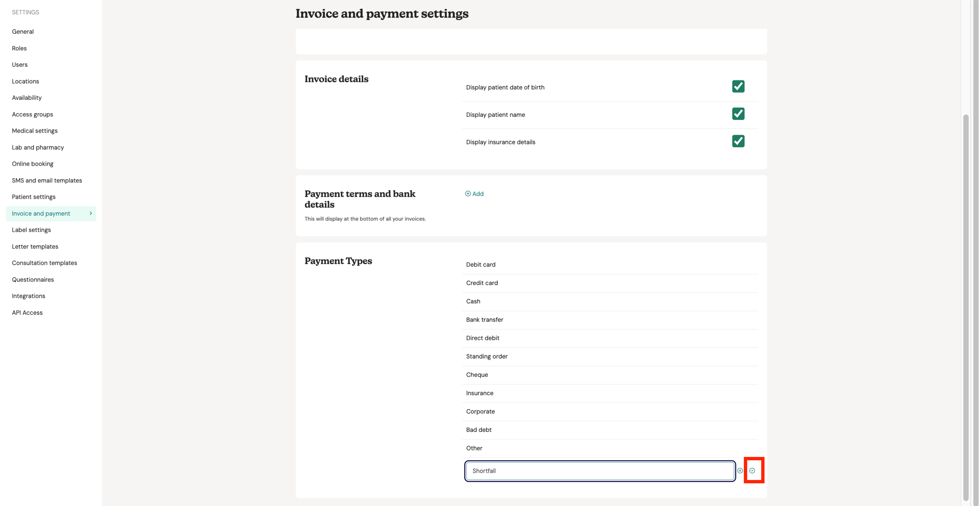This screenshot has width=980, height=506.
Task: Open Integrations settings
Action: (28, 296)
